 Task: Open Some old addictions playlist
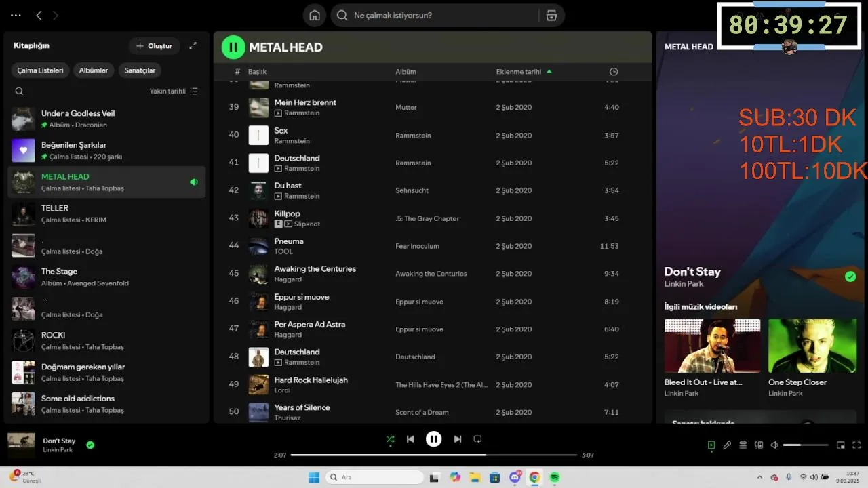[x=106, y=404]
